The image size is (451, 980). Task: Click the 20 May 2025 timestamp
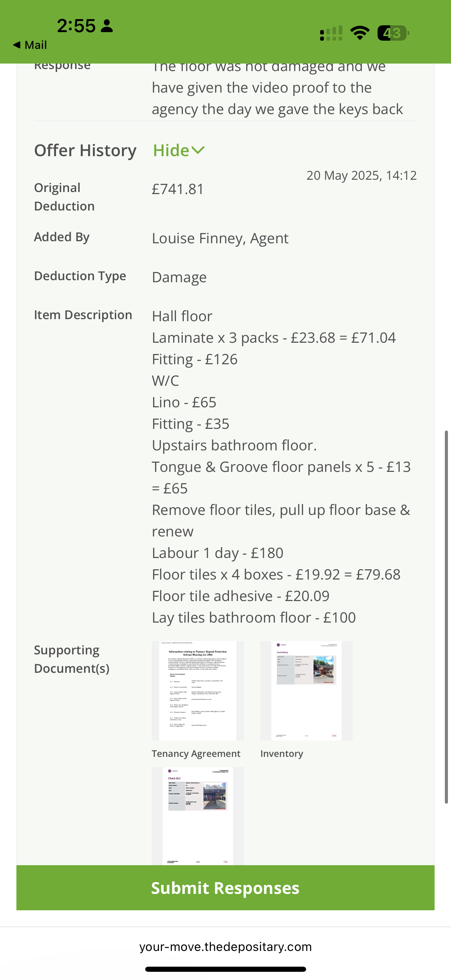361,175
